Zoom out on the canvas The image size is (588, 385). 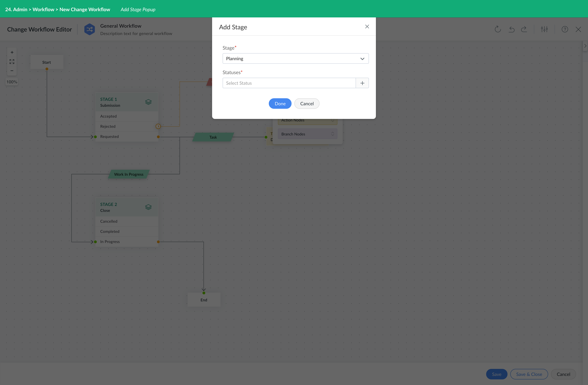tap(12, 71)
